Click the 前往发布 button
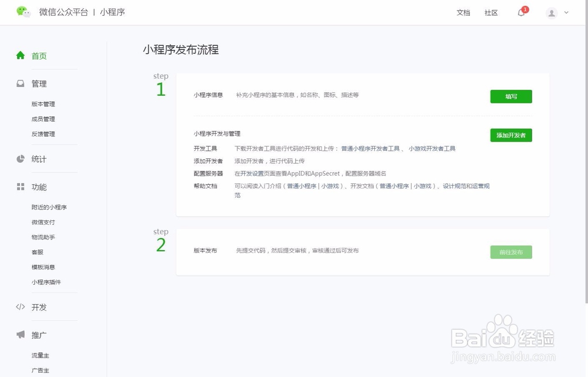This screenshot has height=377, width=588. [x=511, y=252]
